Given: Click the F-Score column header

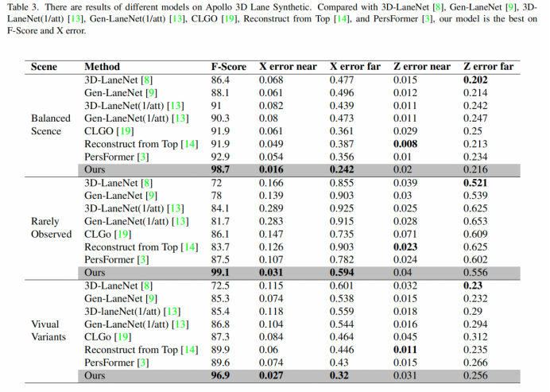Looking at the screenshot, I should [228, 67].
